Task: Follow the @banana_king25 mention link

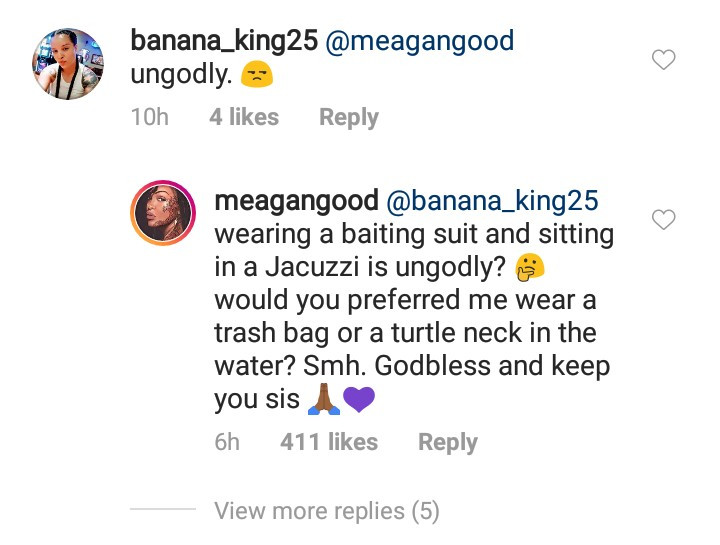Action: (x=492, y=201)
